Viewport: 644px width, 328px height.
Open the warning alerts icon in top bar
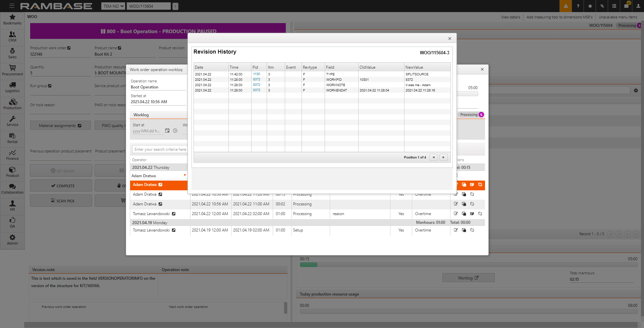click(566, 6)
